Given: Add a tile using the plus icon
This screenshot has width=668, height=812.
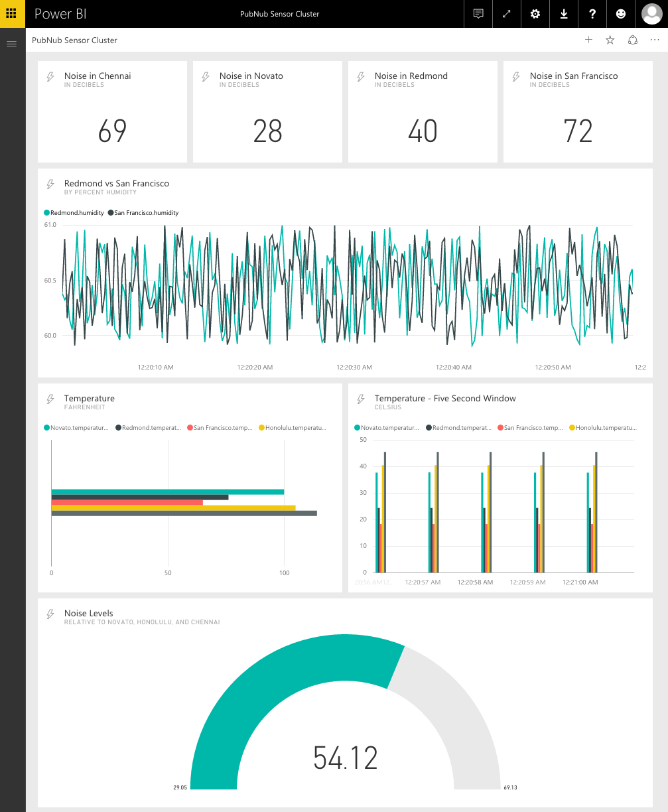Looking at the screenshot, I should click(x=588, y=40).
